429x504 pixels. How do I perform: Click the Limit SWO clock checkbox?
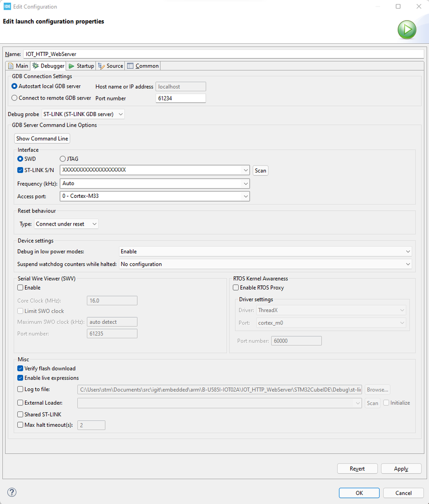[x=20, y=311]
